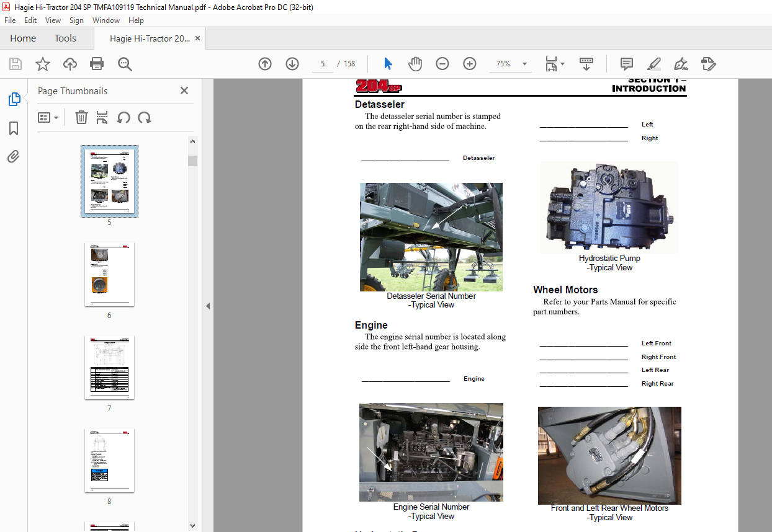This screenshot has height=532, width=772.
Task: Close the Hagie Hi-Tractor document tab
Action: pyautogui.click(x=198, y=38)
